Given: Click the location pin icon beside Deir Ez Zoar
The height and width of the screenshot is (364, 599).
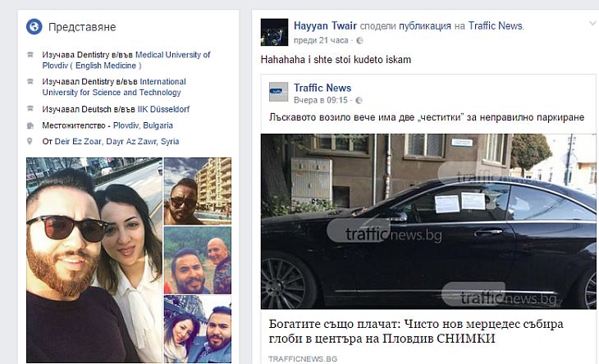Looking at the screenshot, I should [x=30, y=141].
